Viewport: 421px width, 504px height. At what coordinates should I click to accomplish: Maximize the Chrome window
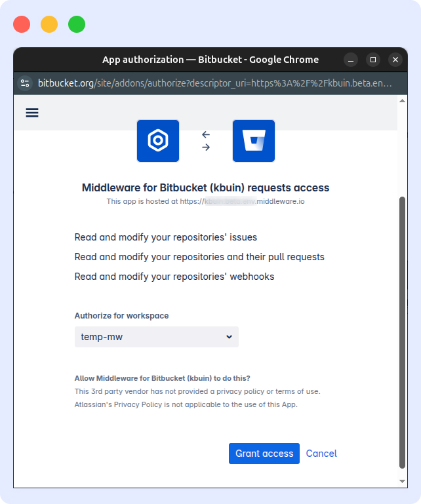[x=373, y=60]
